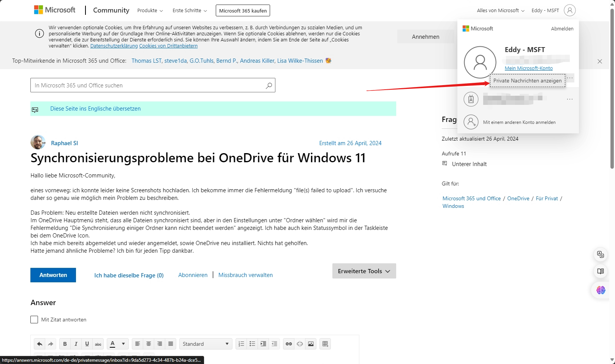
Task: Open Raphael SI's profile picture
Action: (x=38, y=142)
